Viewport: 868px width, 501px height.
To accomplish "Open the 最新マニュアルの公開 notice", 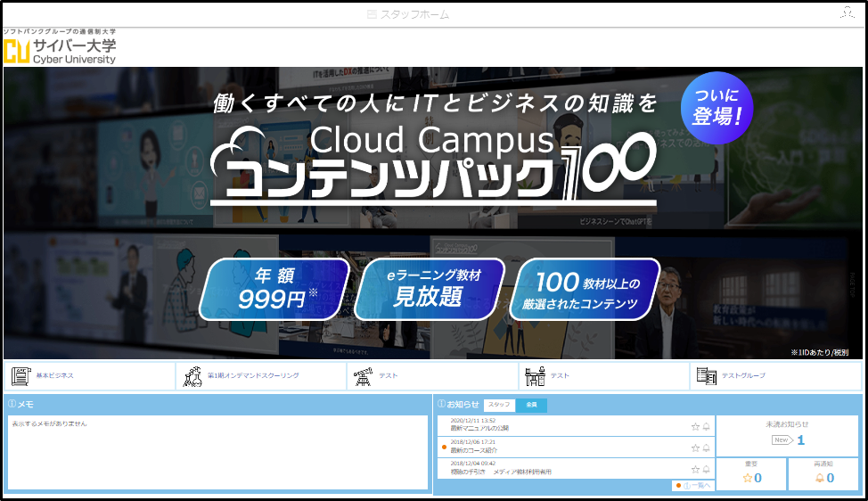I will [479, 428].
